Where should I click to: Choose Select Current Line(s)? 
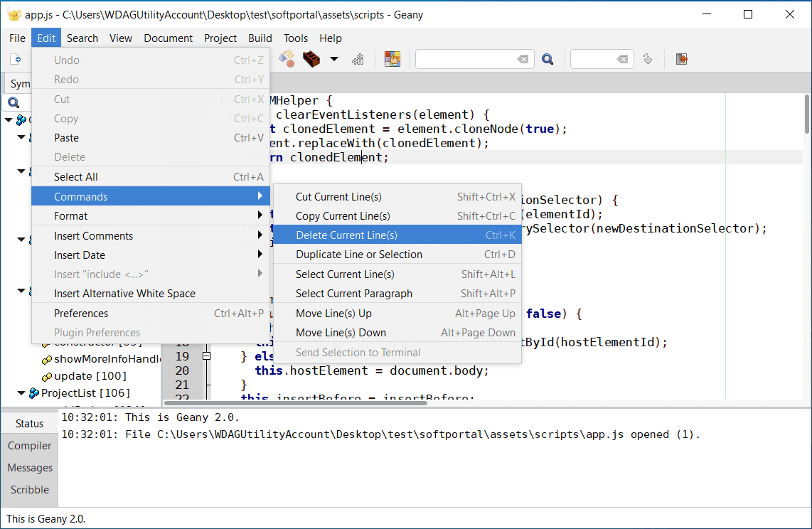(397, 274)
